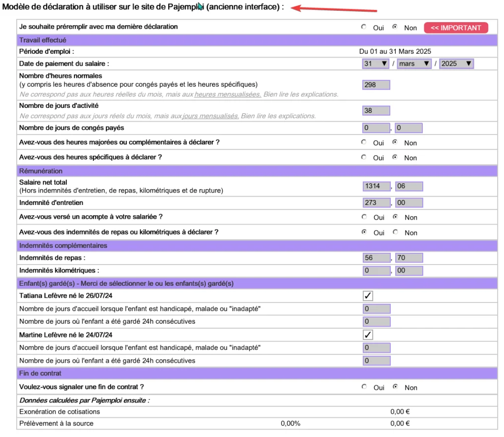This screenshot has width=504, height=437.
Task: Open the day dropdown showing 31
Action: [x=376, y=64]
